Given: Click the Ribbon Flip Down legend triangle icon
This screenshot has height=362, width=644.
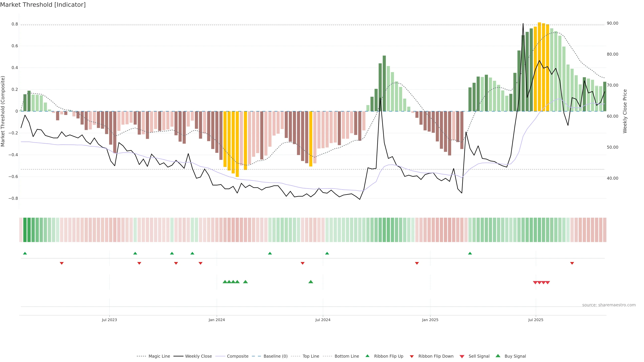Looking at the screenshot, I should pyautogui.click(x=412, y=356).
